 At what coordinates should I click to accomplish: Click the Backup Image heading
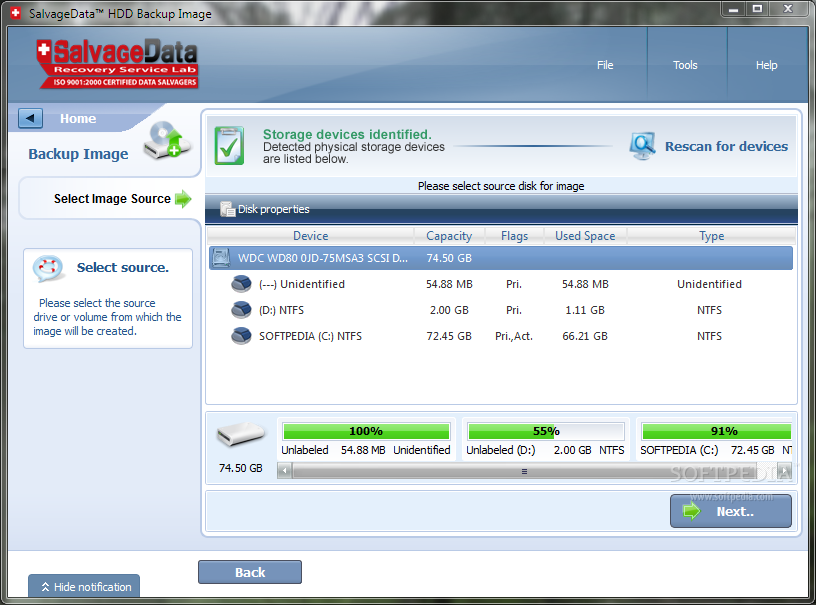point(78,154)
